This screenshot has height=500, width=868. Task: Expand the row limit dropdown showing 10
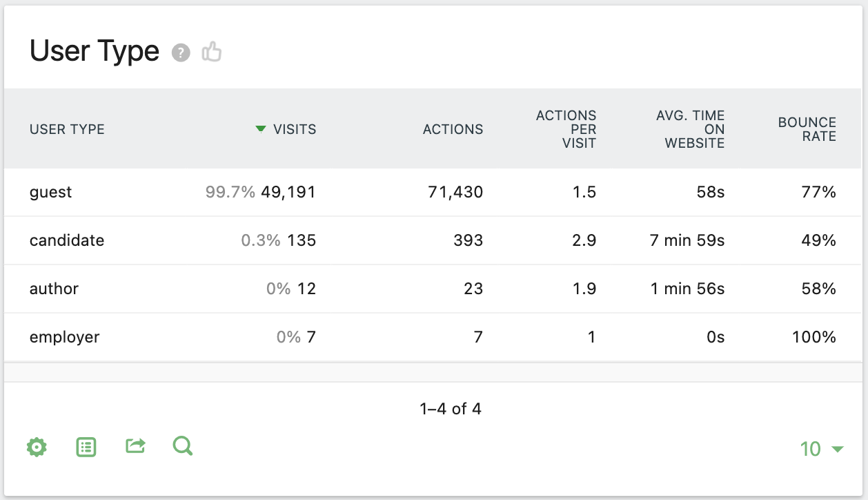point(822,449)
